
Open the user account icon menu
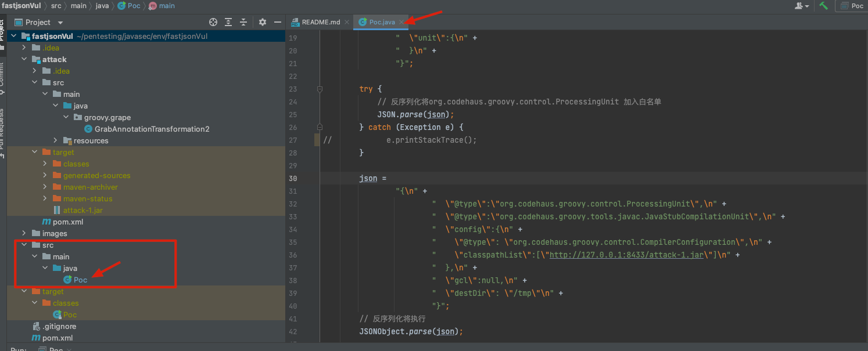point(802,6)
